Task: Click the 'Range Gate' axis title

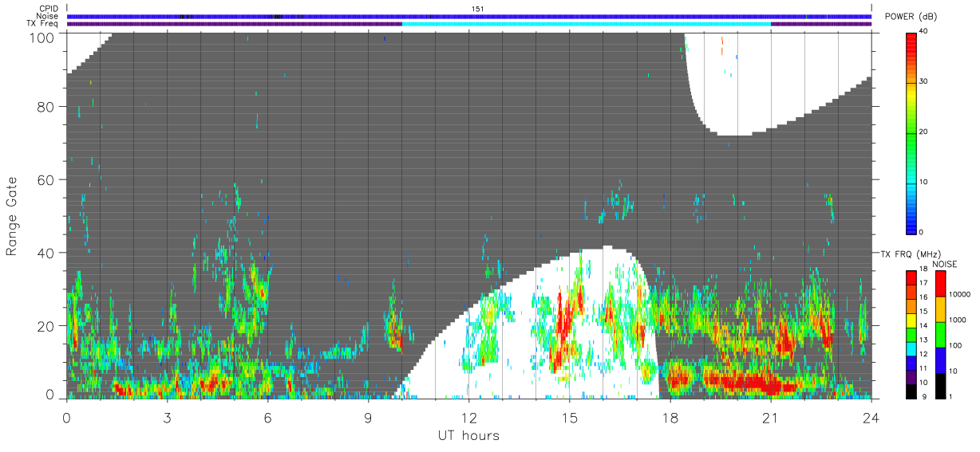Action: tap(12, 217)
